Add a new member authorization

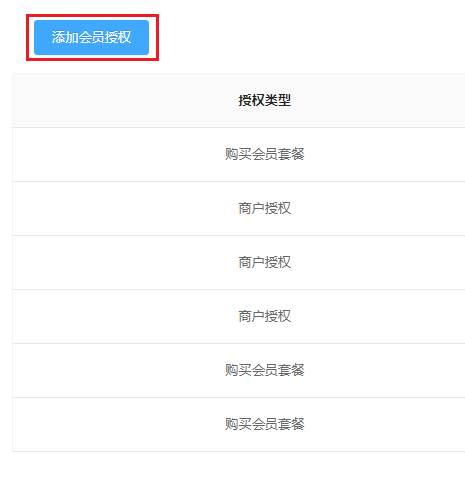(91, 37)
